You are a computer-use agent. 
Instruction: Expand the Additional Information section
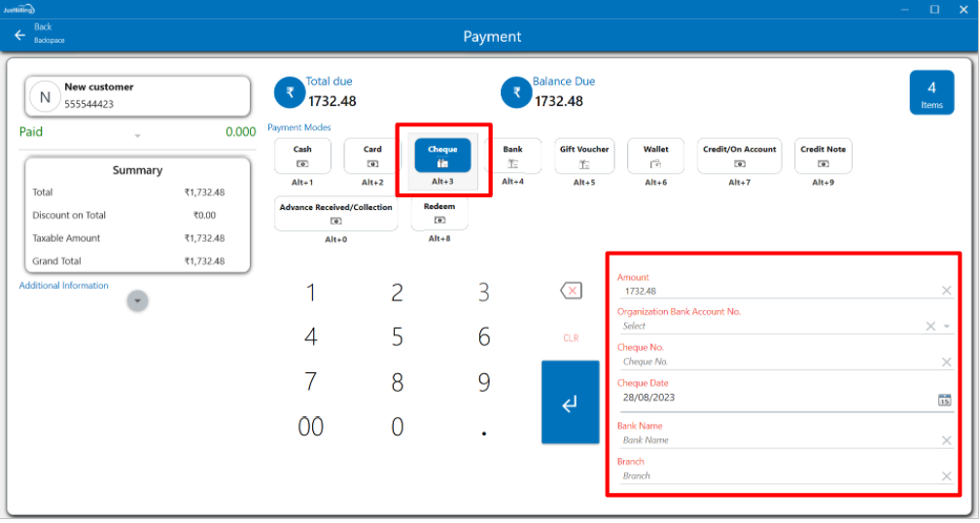[x=138, y=301]
